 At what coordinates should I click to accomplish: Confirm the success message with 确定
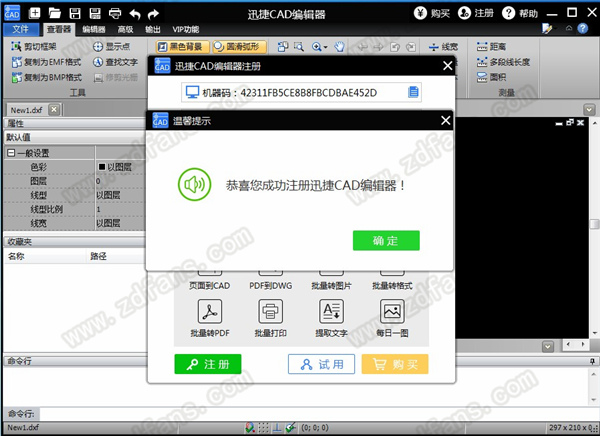(x=386, y=240)
